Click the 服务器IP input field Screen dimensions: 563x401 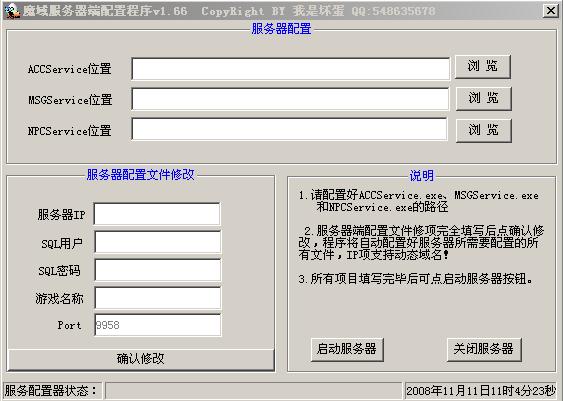(x=157, y=214)
